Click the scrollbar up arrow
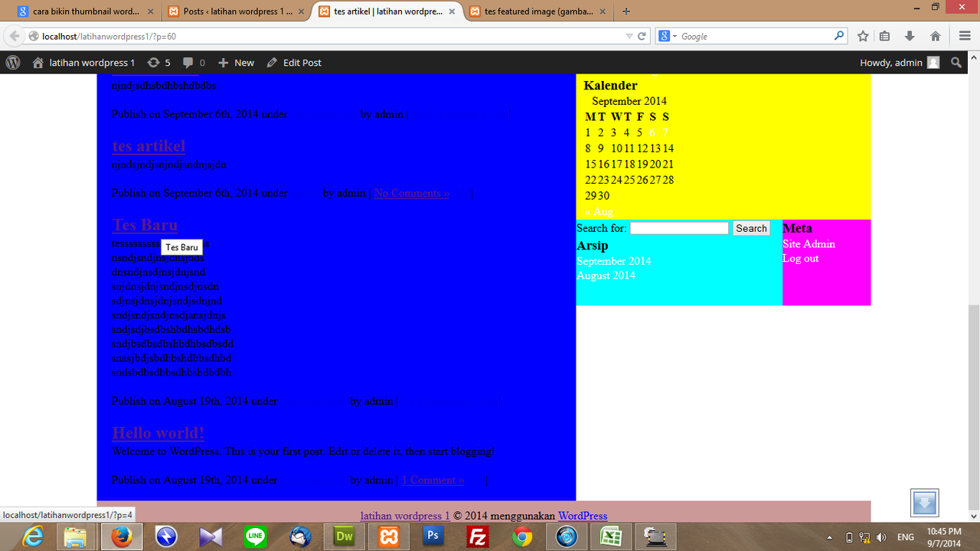This screenshot has height=551, width=980. (x=974, y=57)
